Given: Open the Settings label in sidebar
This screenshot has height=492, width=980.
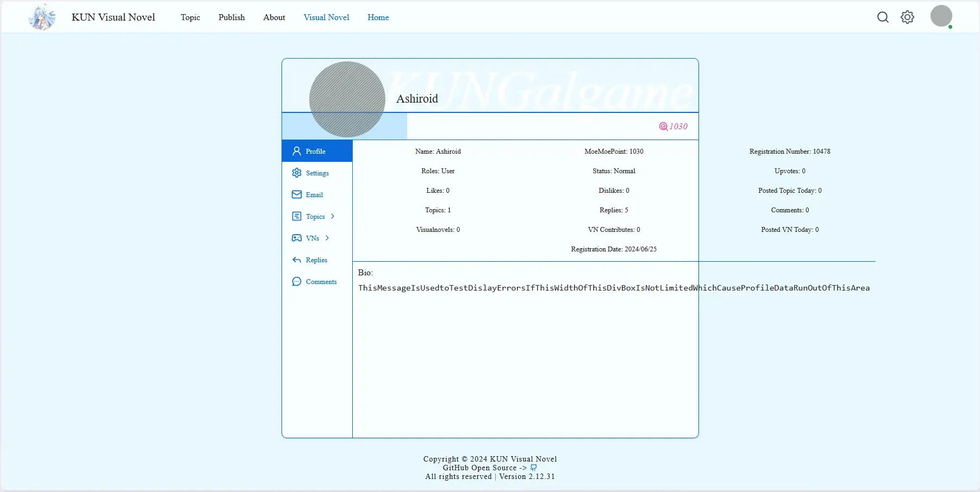Looking at the screenshot, I should (317, 173).
